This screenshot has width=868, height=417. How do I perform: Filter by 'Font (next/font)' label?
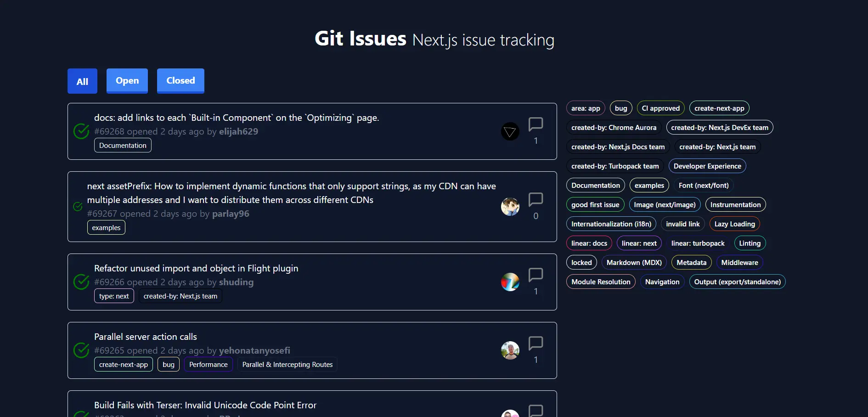pos(704,186)
